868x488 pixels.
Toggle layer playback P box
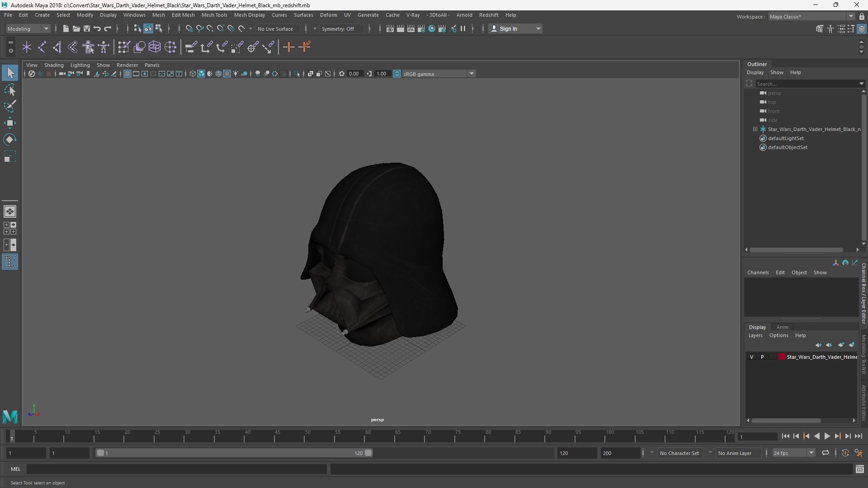(x=762, y=357)
